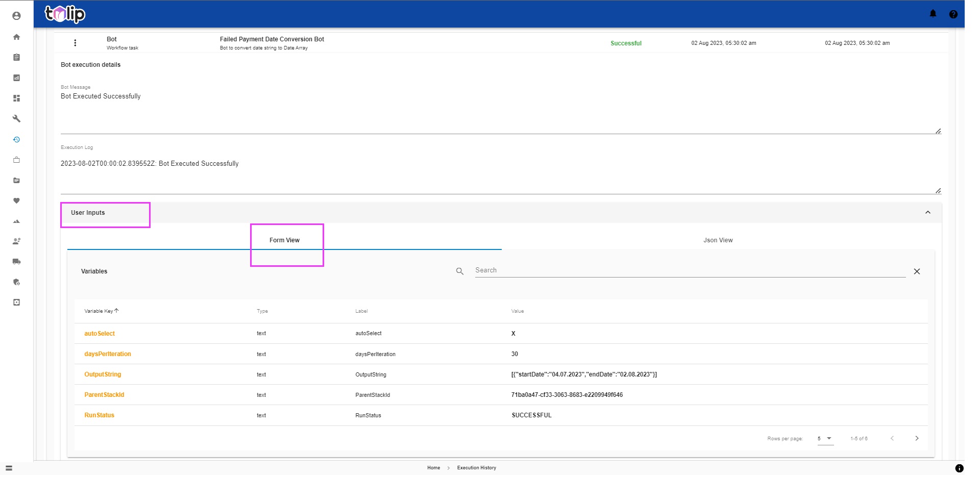Screen dimensions: 980x478
Task: Click the ParentStackId value 71ba0a47-cf33
Action: pos(567,395)
